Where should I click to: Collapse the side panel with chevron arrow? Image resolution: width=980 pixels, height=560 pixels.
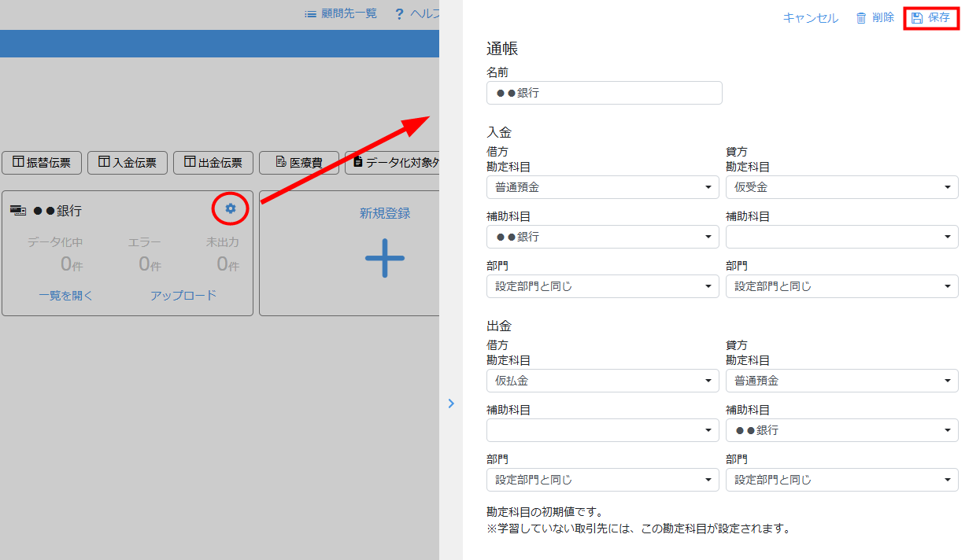coord(451,403)
